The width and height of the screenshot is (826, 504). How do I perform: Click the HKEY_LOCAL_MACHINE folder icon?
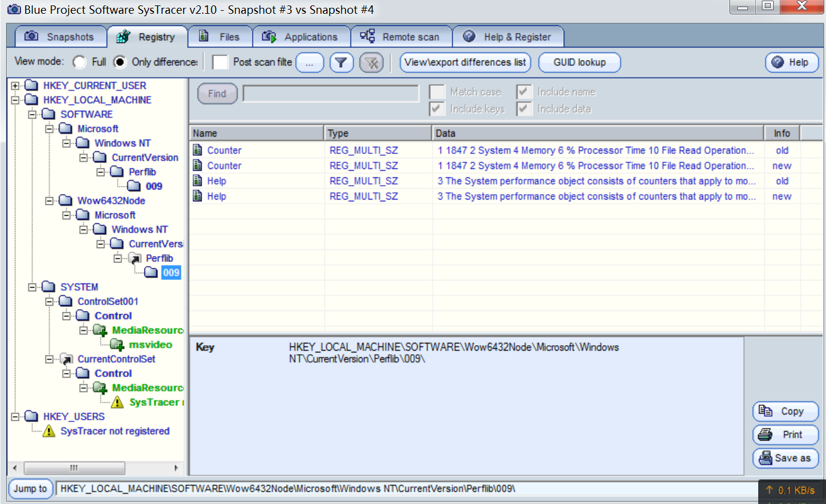coord(31,100)
